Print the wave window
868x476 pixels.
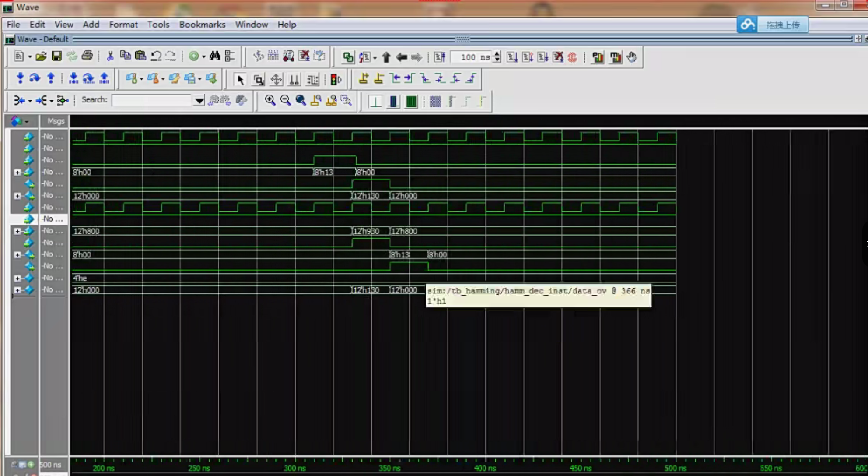click(x=87, y=56)
